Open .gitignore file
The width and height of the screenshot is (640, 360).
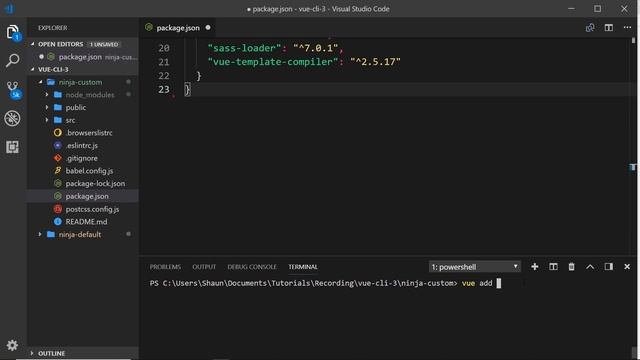point(82,158)
